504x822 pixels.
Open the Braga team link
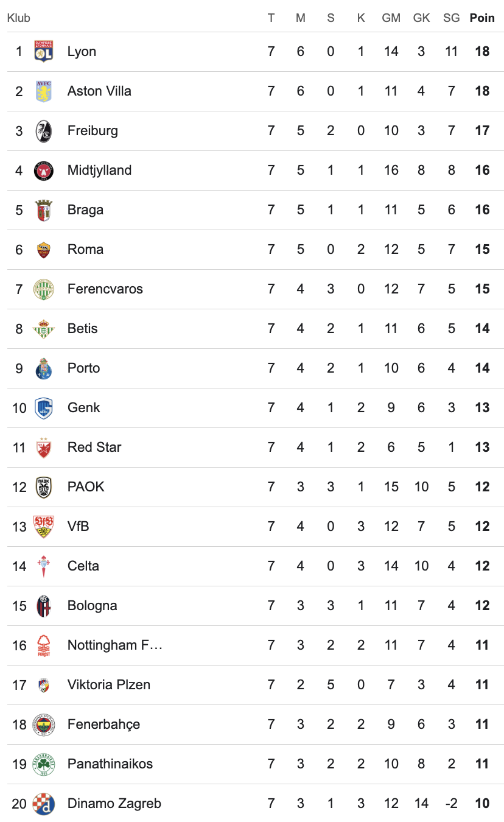coord(85,210)
